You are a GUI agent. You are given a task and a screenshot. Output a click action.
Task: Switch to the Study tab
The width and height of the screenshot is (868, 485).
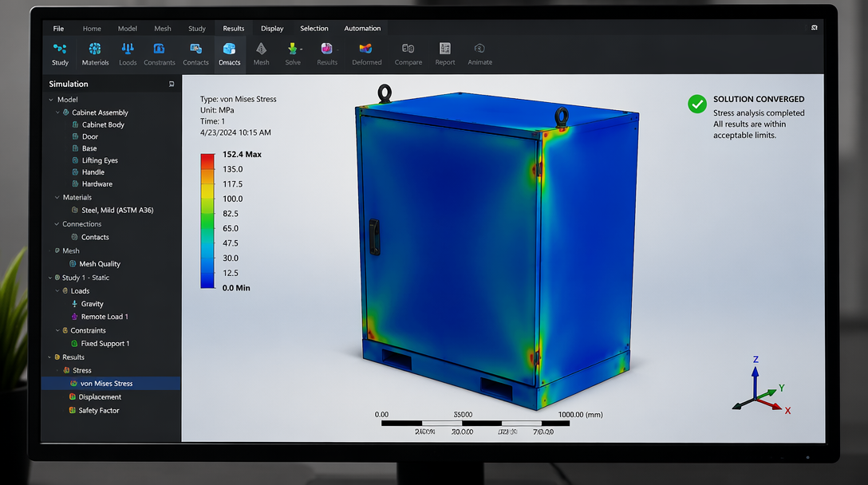click(196, 28)
